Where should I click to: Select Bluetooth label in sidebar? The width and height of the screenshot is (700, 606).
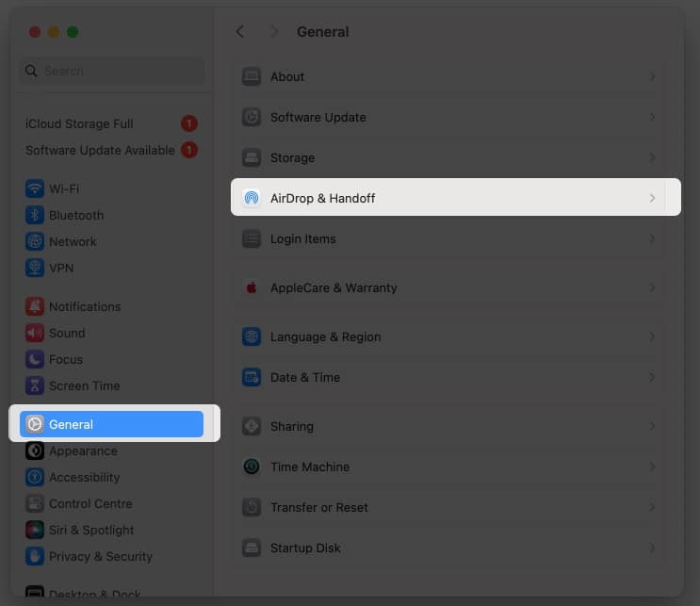pos(76,215)
